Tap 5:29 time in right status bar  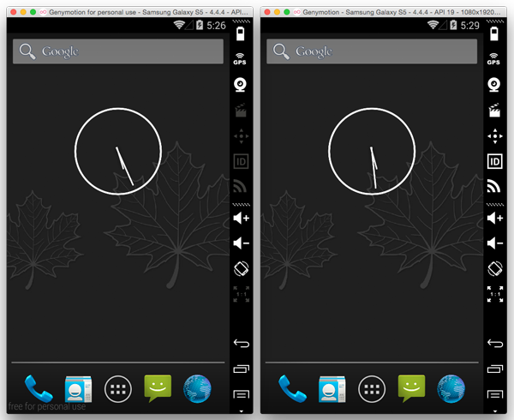coord(469,26)
